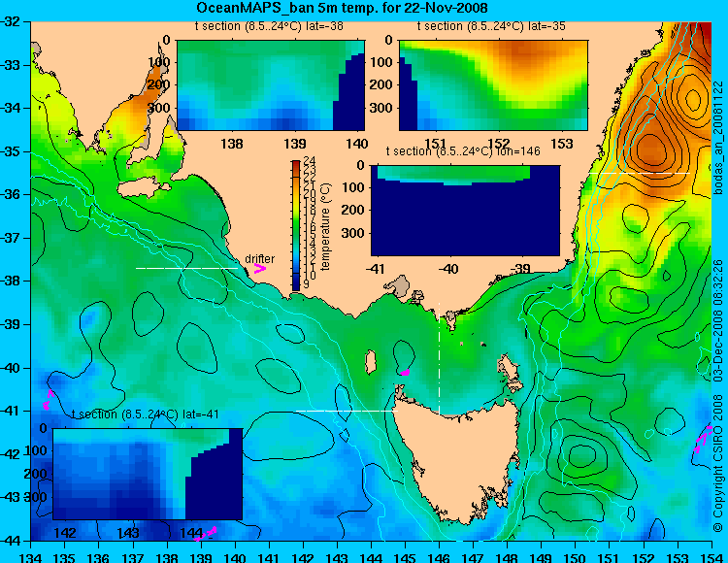This screenshot has width=728, height=563.
Task: Click the 'drifter' label on the map
Action: click(259, 259)
